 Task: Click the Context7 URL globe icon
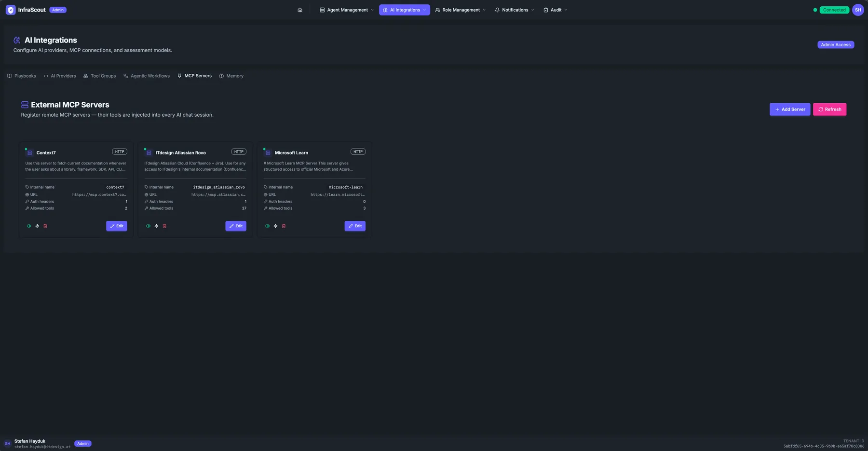[x=27, y=195]
